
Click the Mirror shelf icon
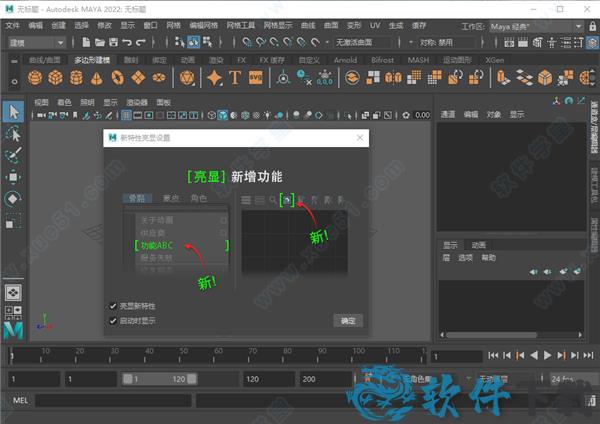(x=393, y=77)
